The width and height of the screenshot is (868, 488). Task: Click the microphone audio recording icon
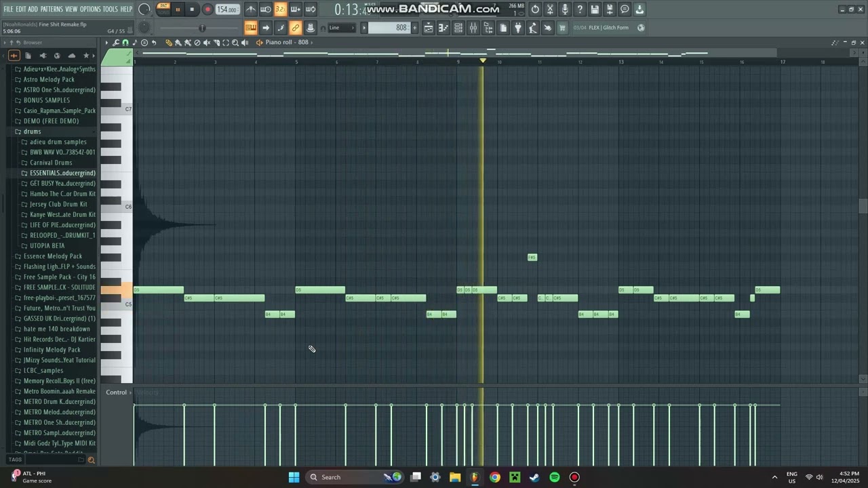click(x=565, y=9)
